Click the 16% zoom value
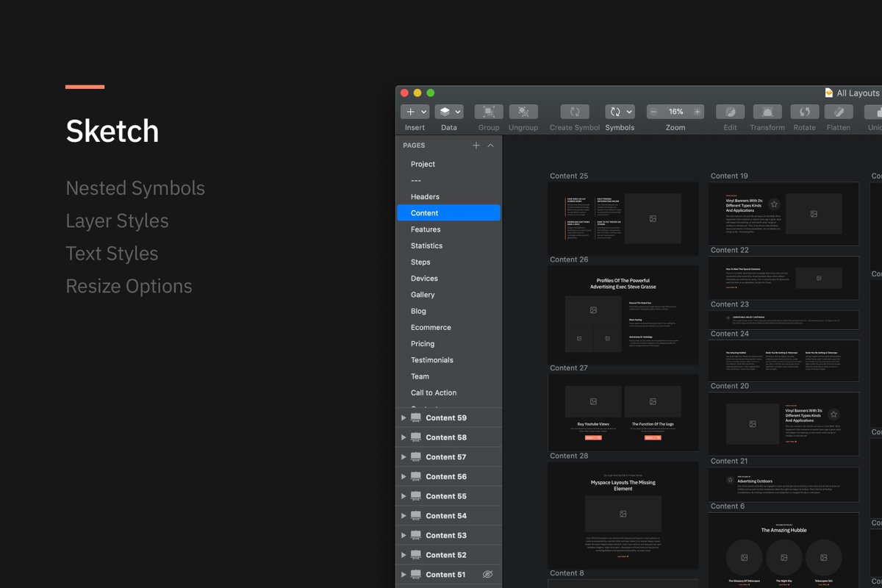 (x=676, y=112)
